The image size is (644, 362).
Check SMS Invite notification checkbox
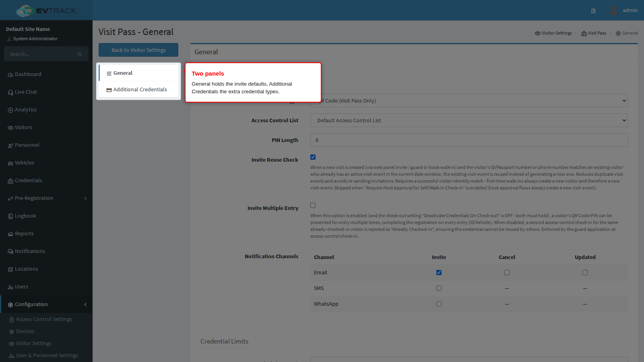[439, 288]
